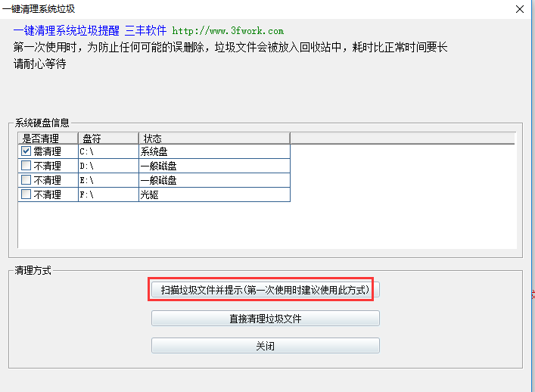Tick the 不清理 checkbox for drive E:\
This screenshot has width=535, height=392.
(x=26, y=180)
